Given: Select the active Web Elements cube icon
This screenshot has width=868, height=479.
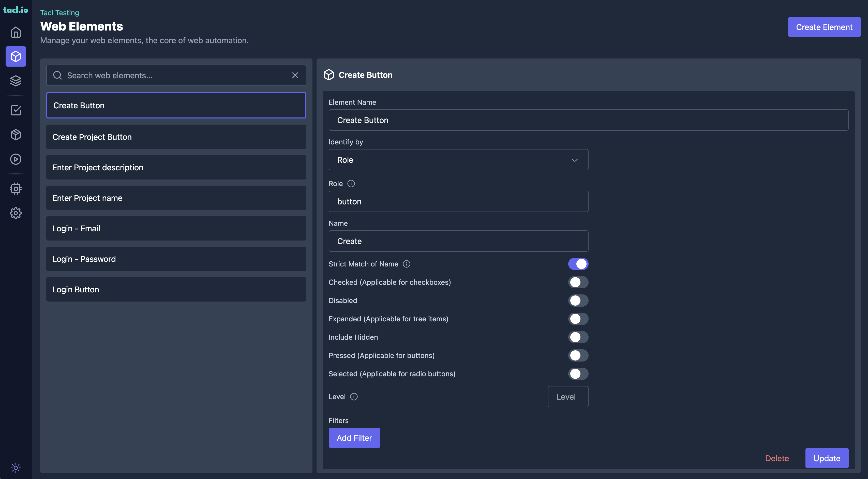Looking at the screenshot, I should click(16, 56).
